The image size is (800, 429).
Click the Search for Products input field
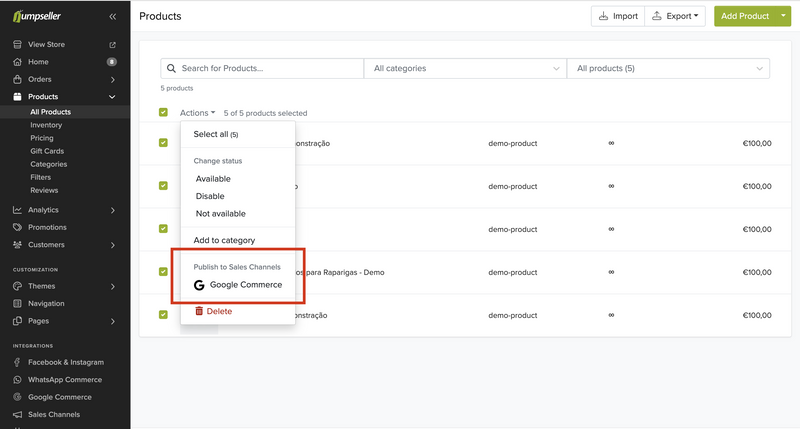(268, 69)
